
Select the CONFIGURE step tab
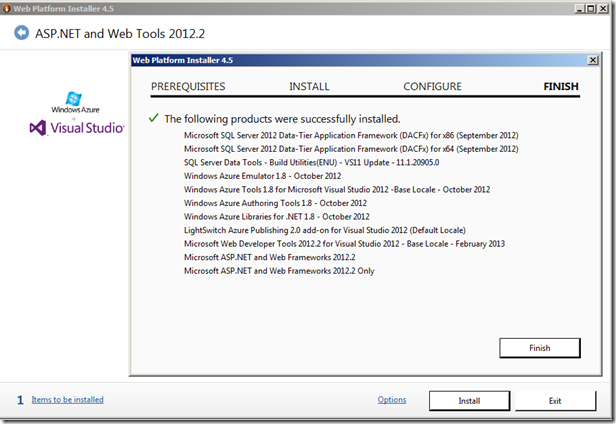(433, 86)
